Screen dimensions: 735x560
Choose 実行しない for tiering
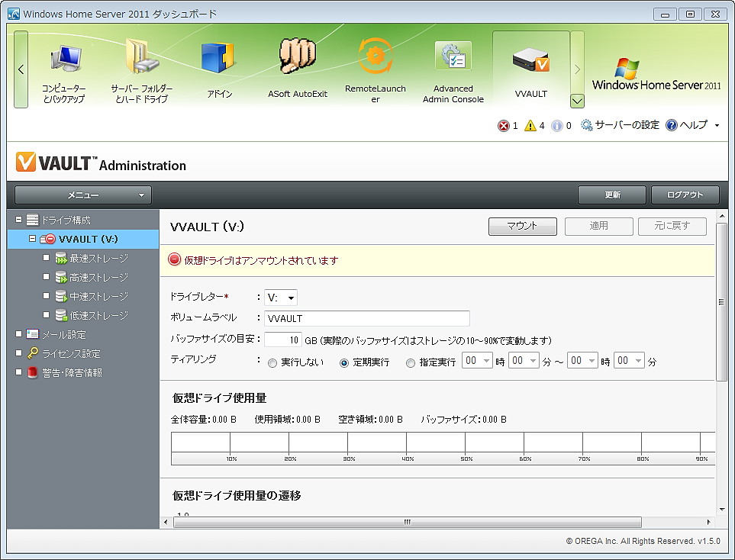click(x=272, y=360)
